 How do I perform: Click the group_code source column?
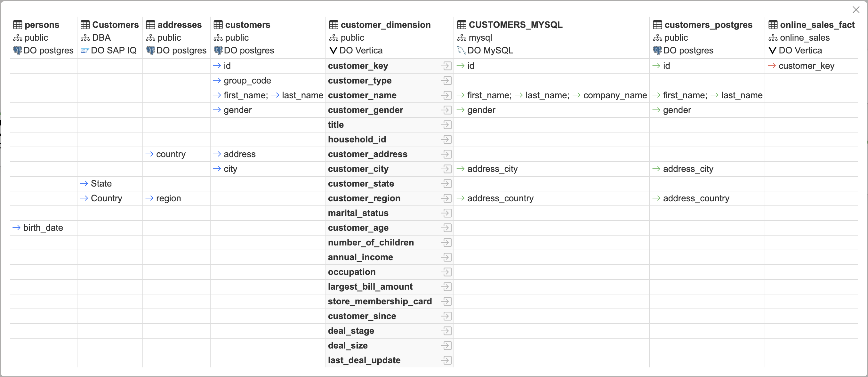pos(247,81)
